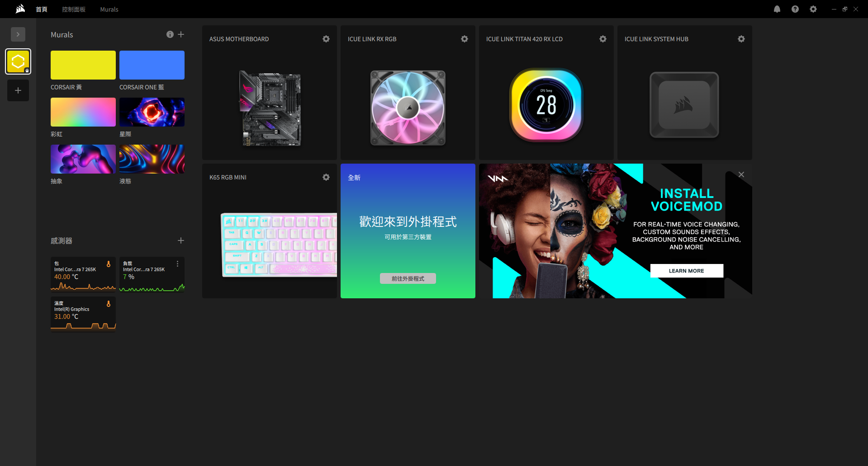The height and width of the screenshot is (466, 868).
Task: Click the 歡迎來到外掛程式 welcome heading
Action: [x=408, y=221]
